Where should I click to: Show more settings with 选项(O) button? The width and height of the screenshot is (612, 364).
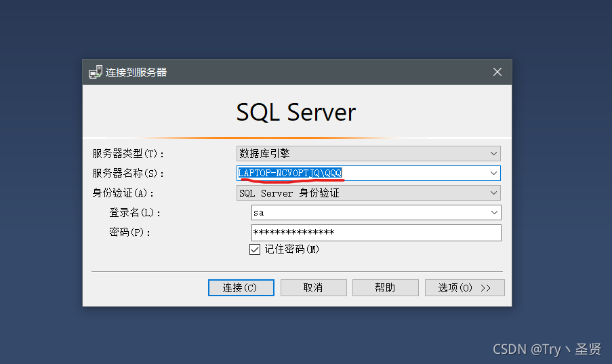pyautogui.click(x=464, y=288)
